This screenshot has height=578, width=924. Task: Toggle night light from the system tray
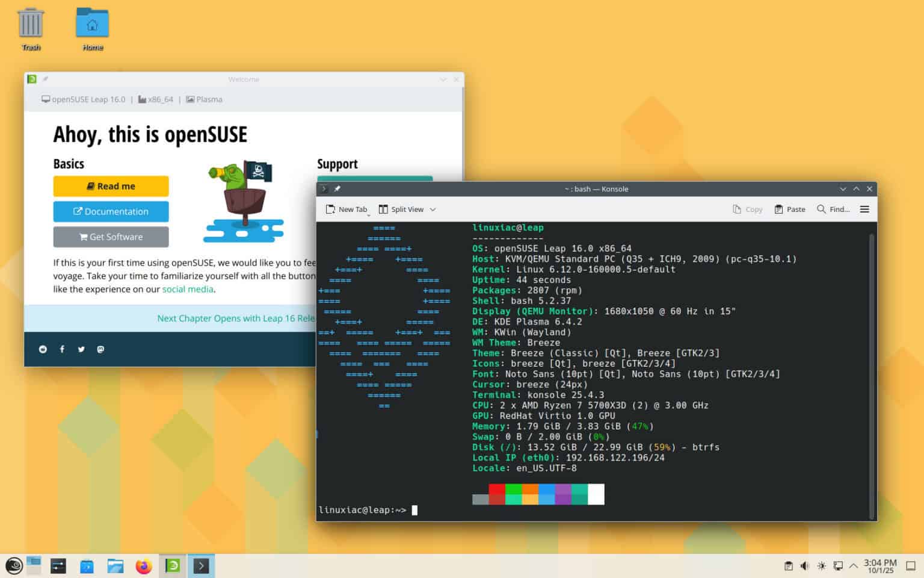click(x=821, y=565)
